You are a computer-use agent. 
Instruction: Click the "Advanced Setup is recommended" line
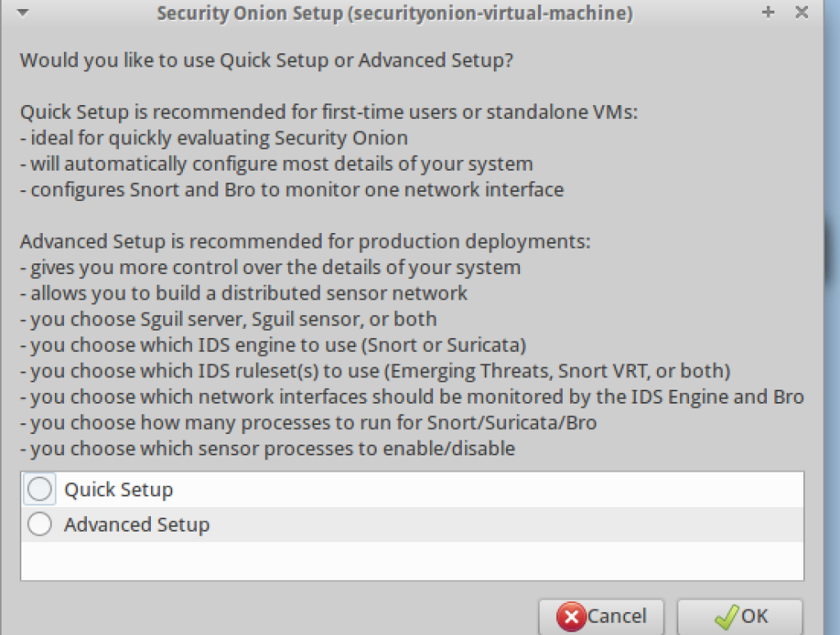click(x=305, y=242)
